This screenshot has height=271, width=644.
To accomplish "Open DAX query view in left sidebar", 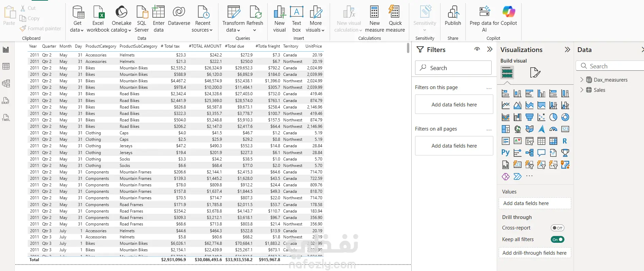I will (6, 101).
